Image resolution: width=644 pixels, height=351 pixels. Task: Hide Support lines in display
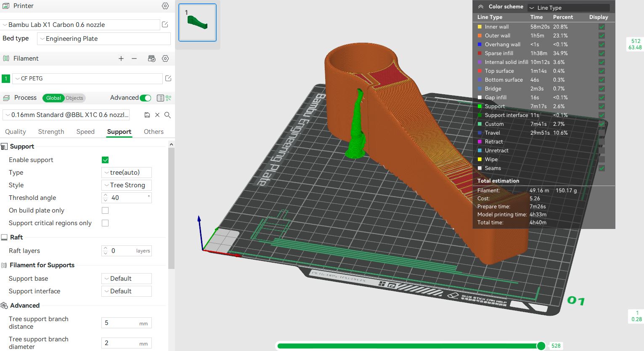click(x=602, y=106)
